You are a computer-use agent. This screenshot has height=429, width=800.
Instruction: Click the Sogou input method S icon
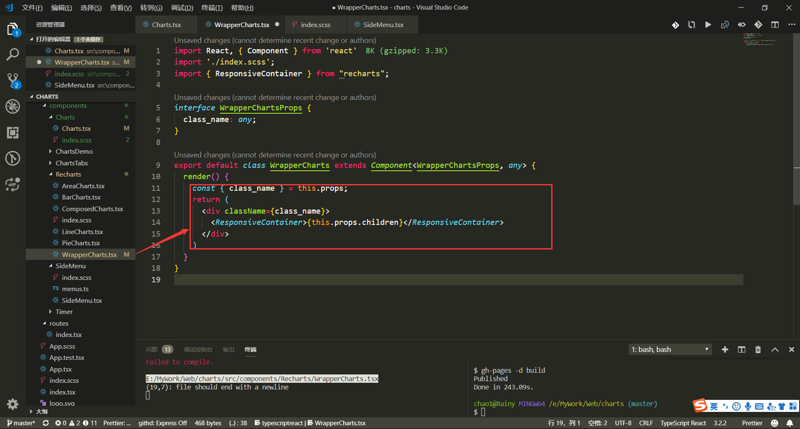point(700,406)
